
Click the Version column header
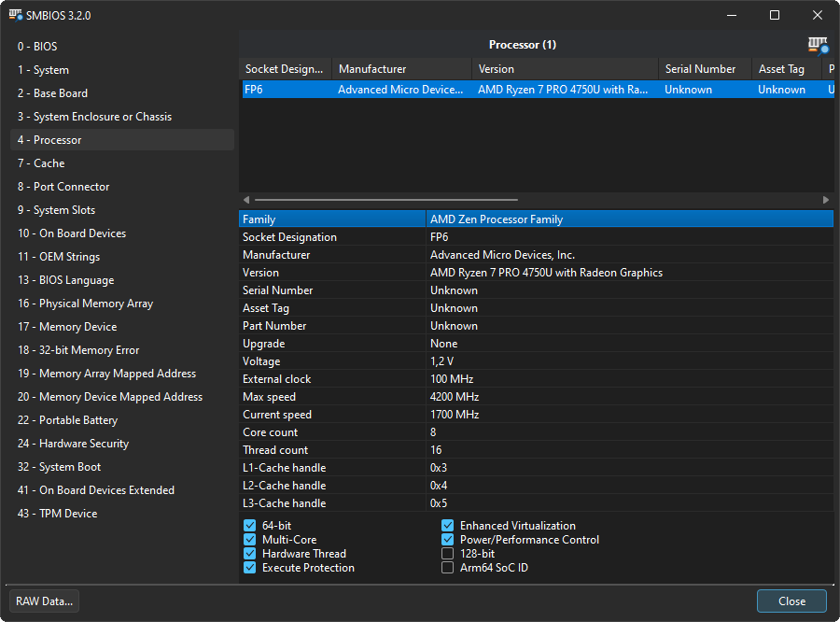(x=566, y=69)
